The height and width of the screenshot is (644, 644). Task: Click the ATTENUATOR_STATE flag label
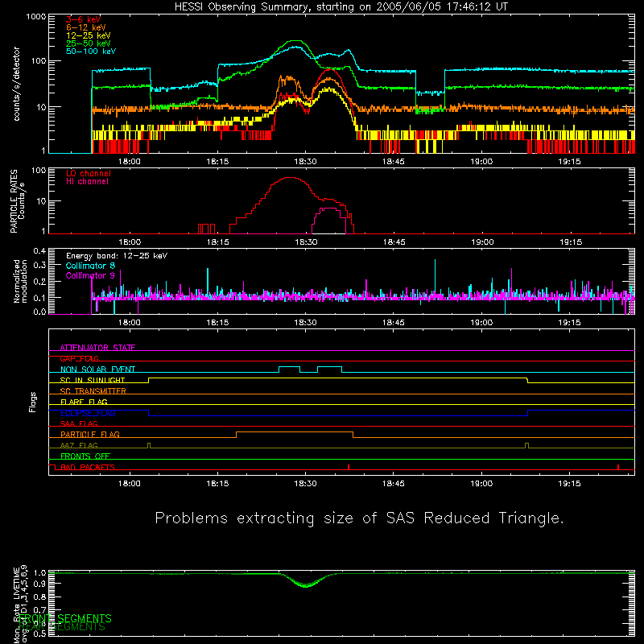97,348
